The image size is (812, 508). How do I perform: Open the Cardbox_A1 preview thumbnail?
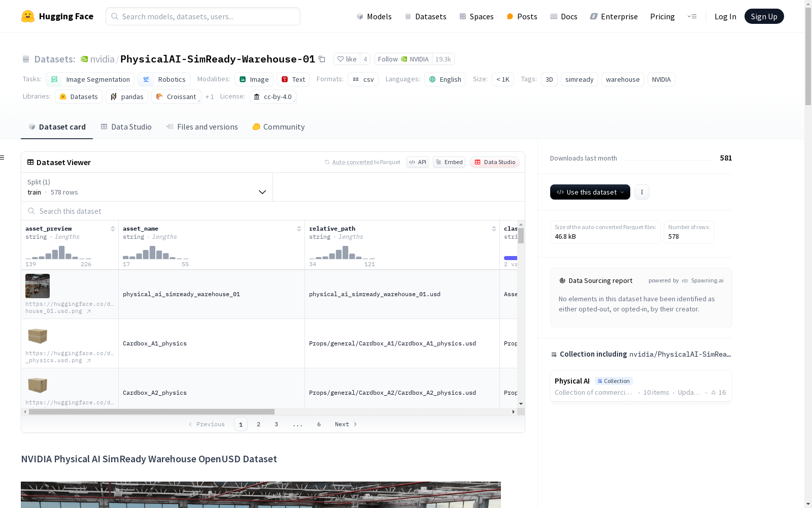pyautogui.click(x=38, y=336)
